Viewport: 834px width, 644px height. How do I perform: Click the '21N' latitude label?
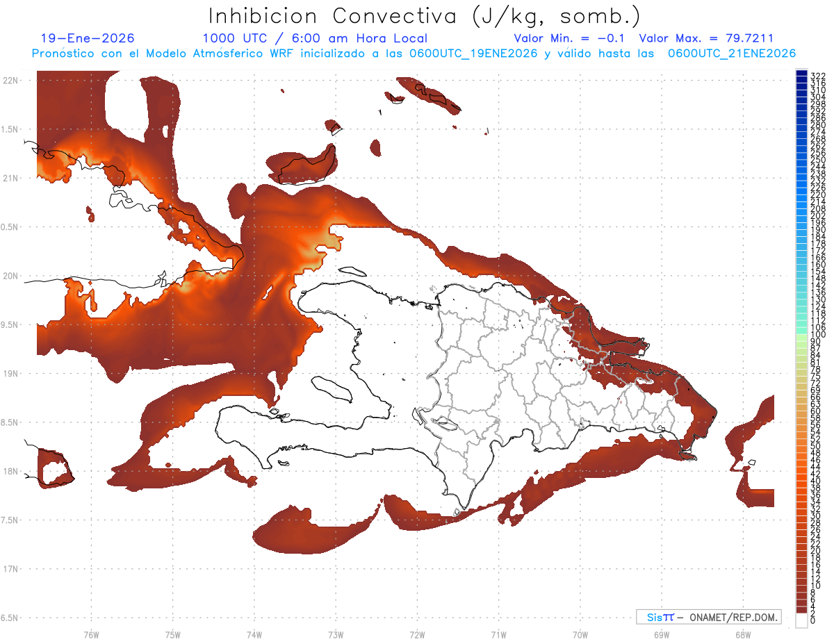pos(10,178)
